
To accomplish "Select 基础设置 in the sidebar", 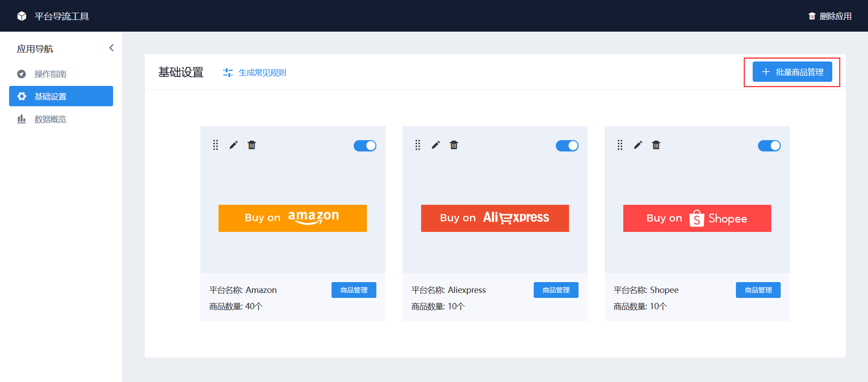I will [61, 96].
